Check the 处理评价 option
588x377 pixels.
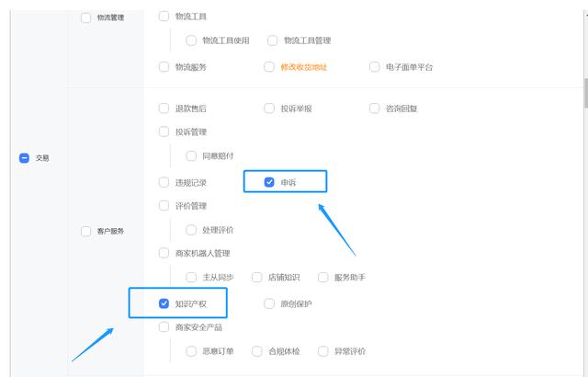tap(191, 229)
